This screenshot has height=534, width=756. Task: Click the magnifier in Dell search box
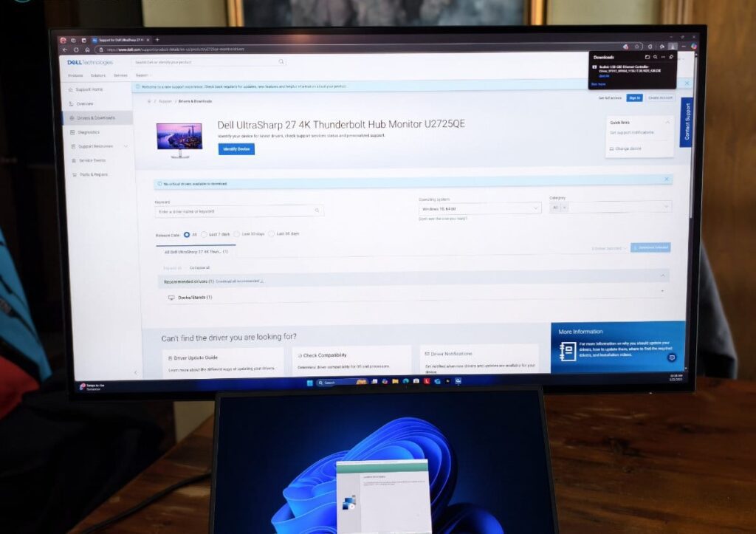[x=281, y=62]
